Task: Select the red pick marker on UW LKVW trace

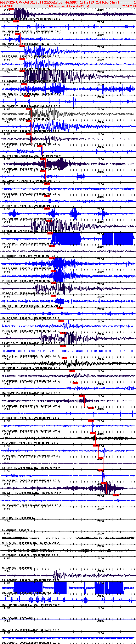Action: click(x=16, y=21)
